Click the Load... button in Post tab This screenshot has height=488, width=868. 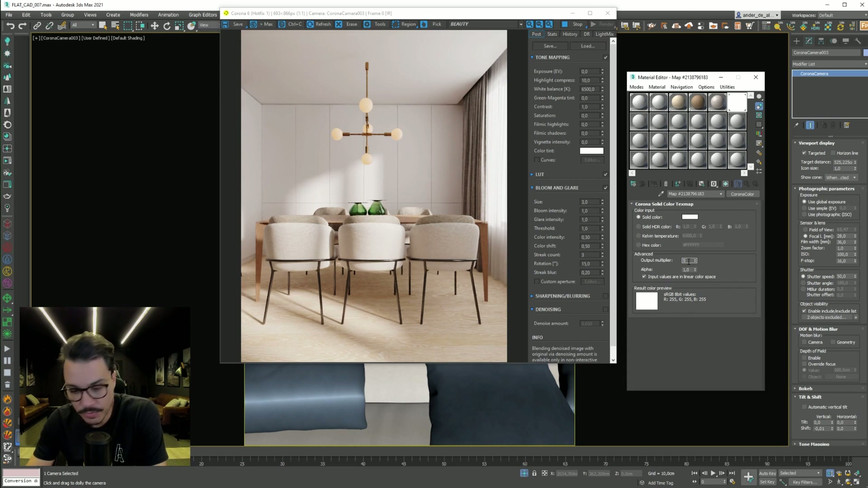pos(587,46)
